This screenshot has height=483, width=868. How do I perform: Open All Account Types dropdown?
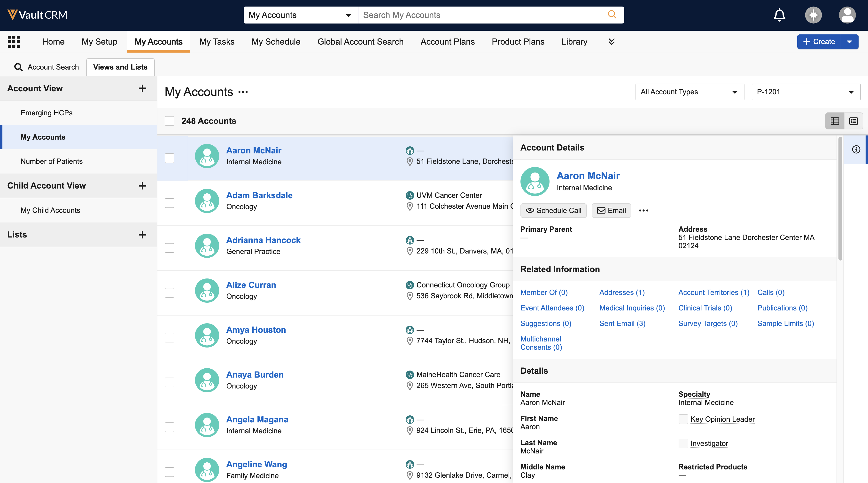[690, 92]
